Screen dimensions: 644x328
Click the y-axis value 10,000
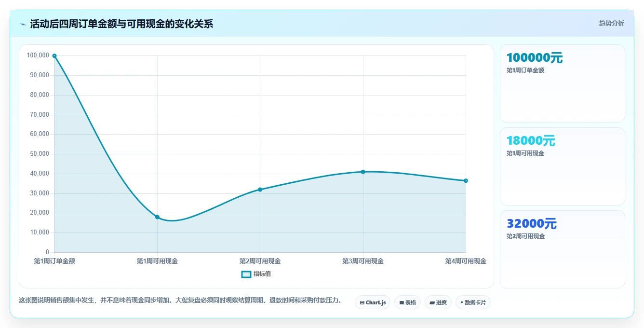(x=40, y=232)
